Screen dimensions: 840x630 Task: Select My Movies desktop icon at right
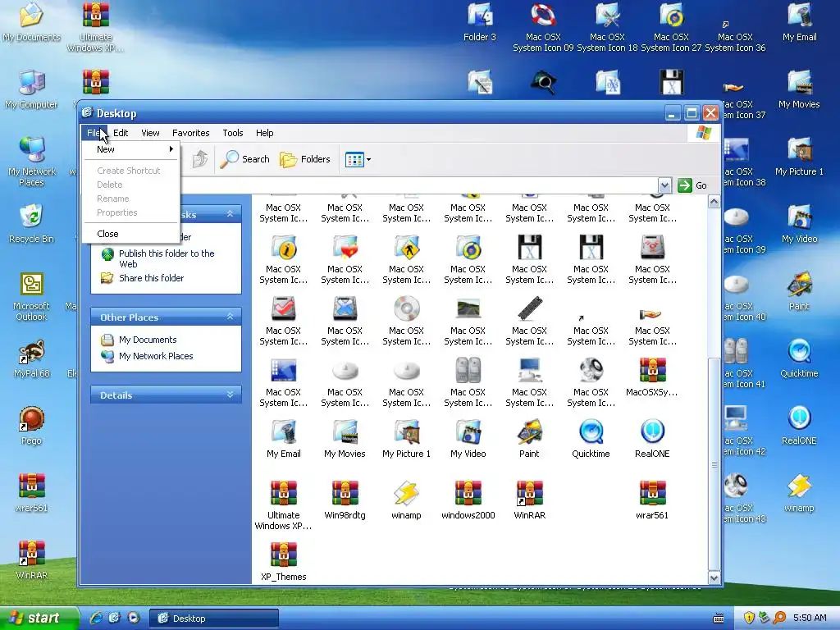point(799,89)
